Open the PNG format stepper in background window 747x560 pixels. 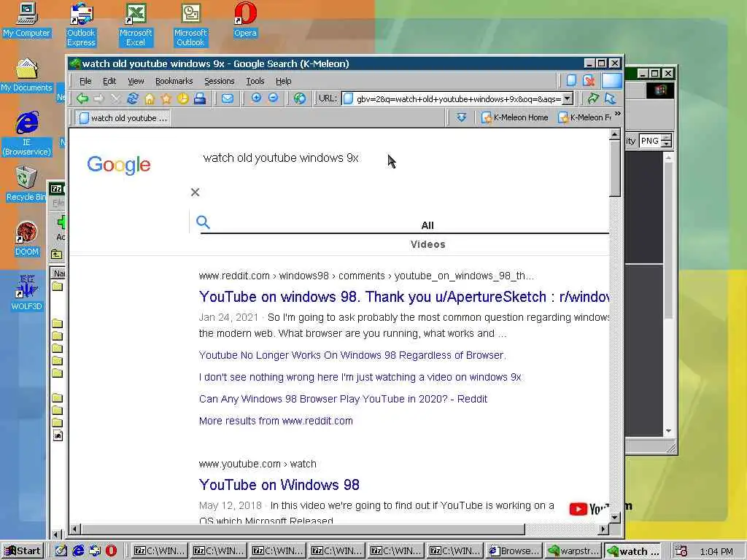click(667, 141)
